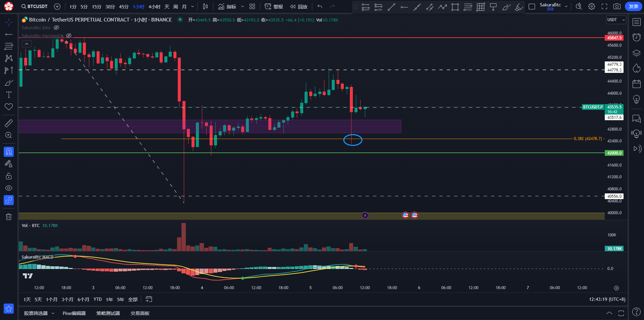Open the XABCD pattern tools
Image resolution: width=644 pixels, height=320 pixels.
coord(9,58)
